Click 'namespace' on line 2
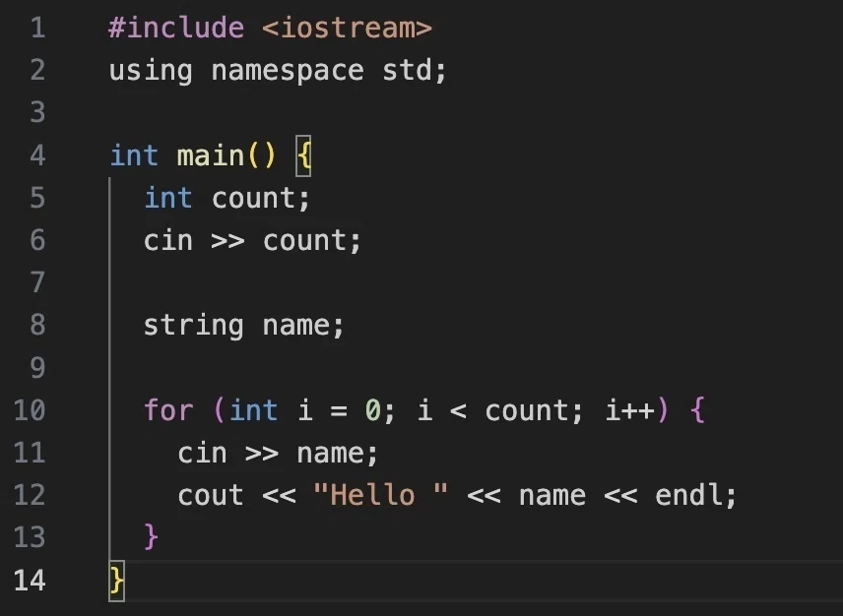The height and width of the screenshot is (616, 843). (288, 71)
